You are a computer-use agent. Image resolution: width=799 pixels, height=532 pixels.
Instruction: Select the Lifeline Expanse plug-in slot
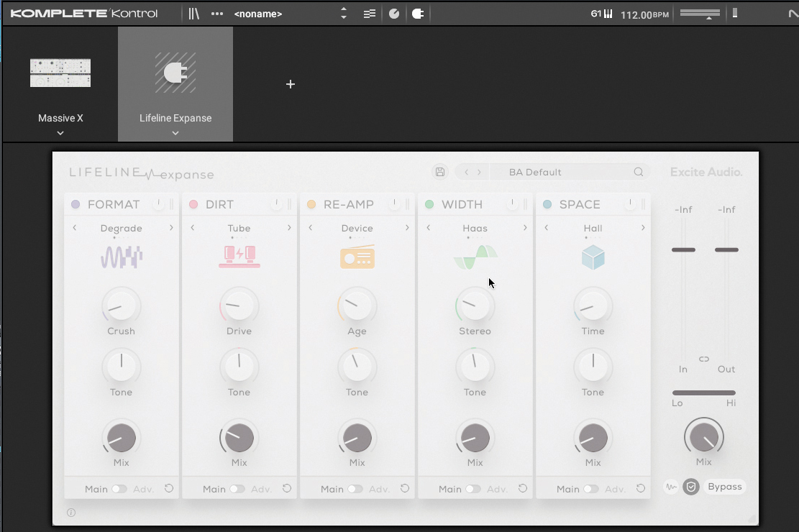point(175,84)
